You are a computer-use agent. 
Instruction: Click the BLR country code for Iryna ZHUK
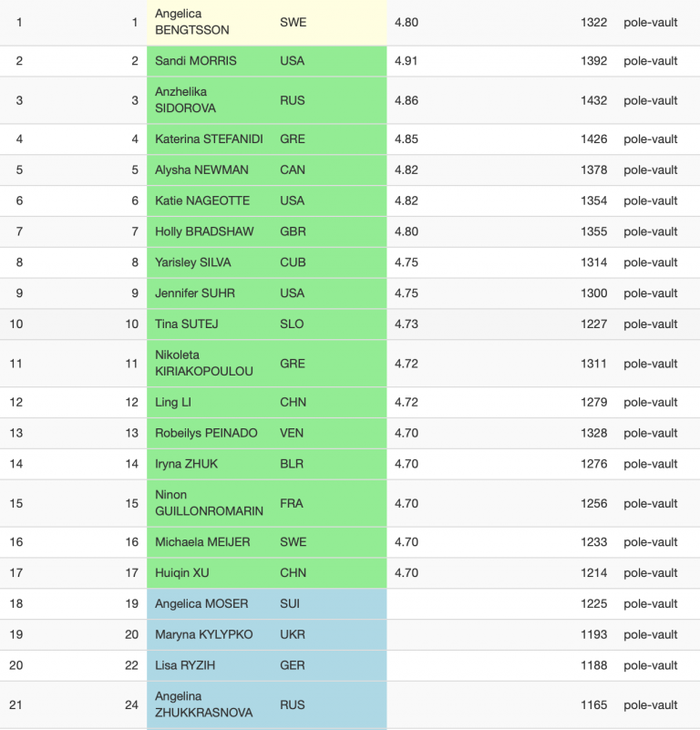pos(292,464)
